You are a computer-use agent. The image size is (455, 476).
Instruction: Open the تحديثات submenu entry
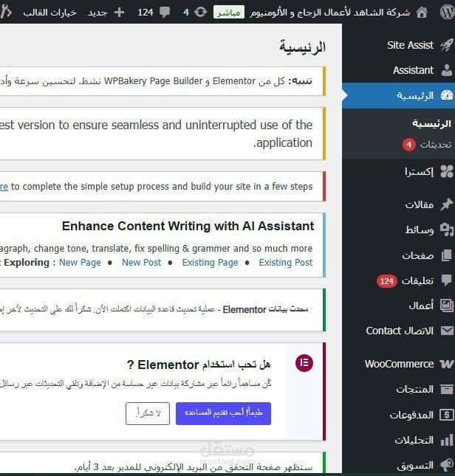click(x=436, y=145)
